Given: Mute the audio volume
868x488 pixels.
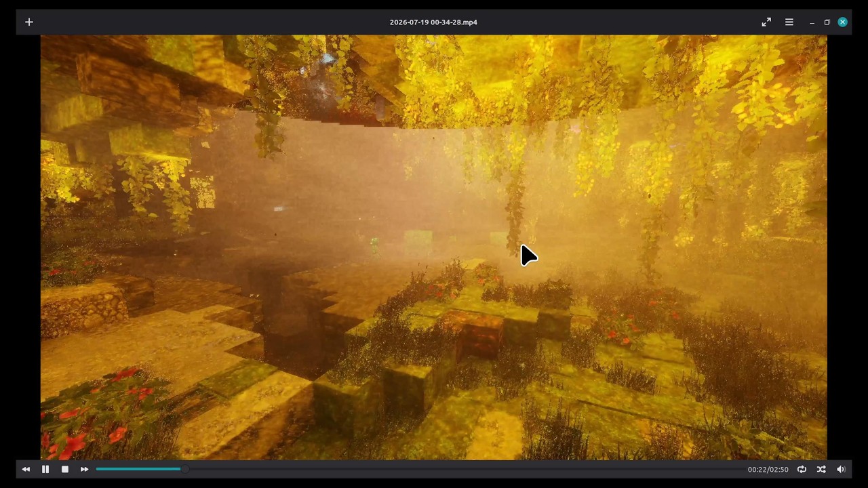Looking at the screenshot, I should [x=841, y=469].
